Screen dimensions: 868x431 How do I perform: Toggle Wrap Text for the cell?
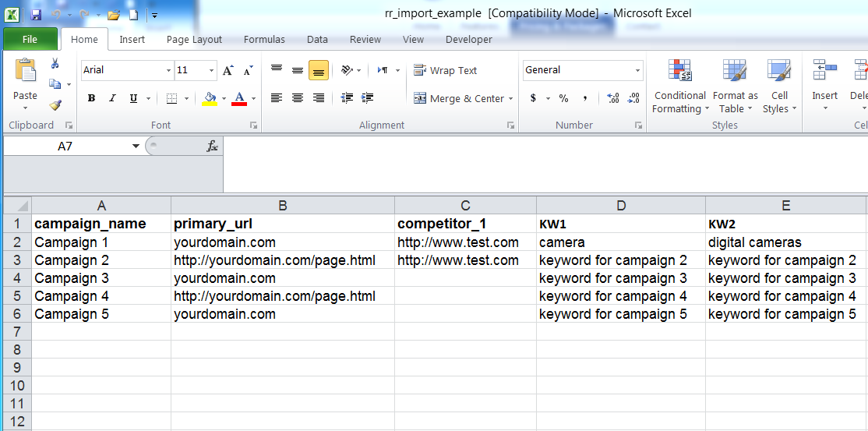[445, 70]
